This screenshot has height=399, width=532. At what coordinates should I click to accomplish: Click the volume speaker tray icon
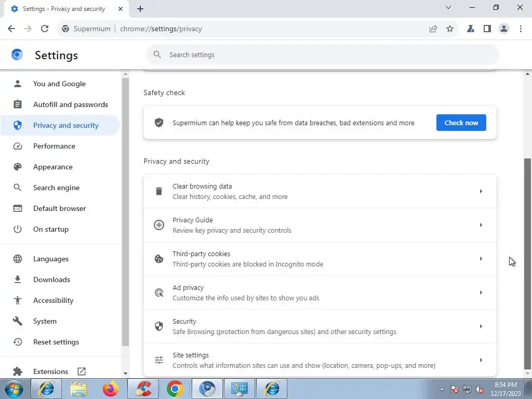(480, 389)
